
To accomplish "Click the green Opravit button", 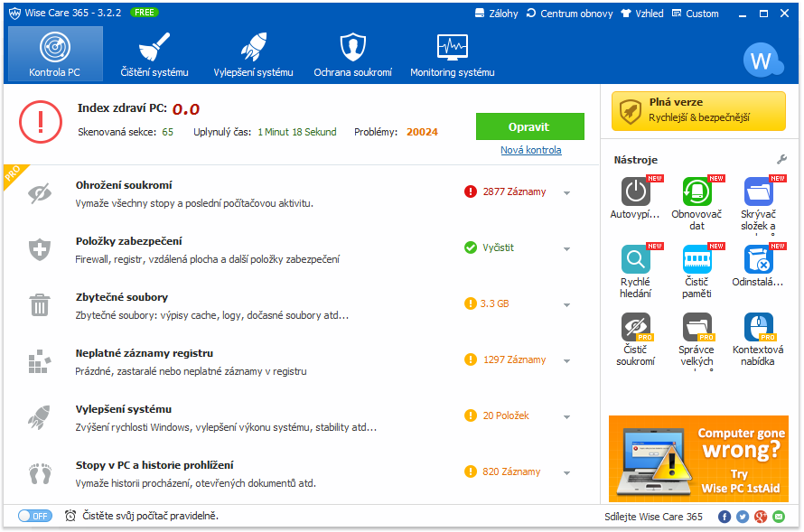I will coord(530,126).
